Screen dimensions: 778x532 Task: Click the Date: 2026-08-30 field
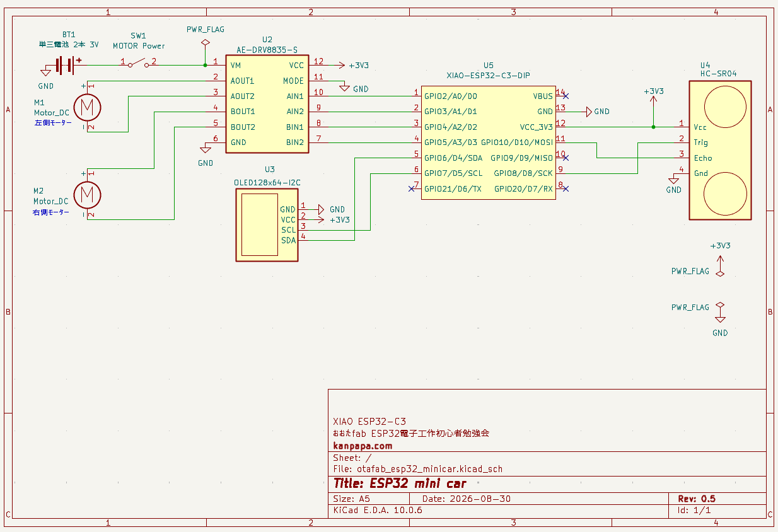(x=467, y=499)
